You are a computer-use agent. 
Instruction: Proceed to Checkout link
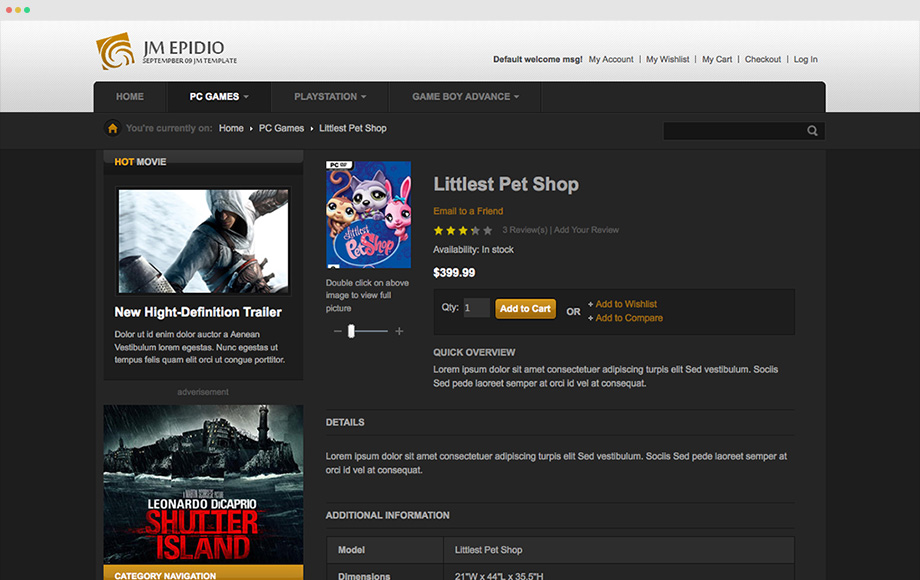tap(763, 59)
